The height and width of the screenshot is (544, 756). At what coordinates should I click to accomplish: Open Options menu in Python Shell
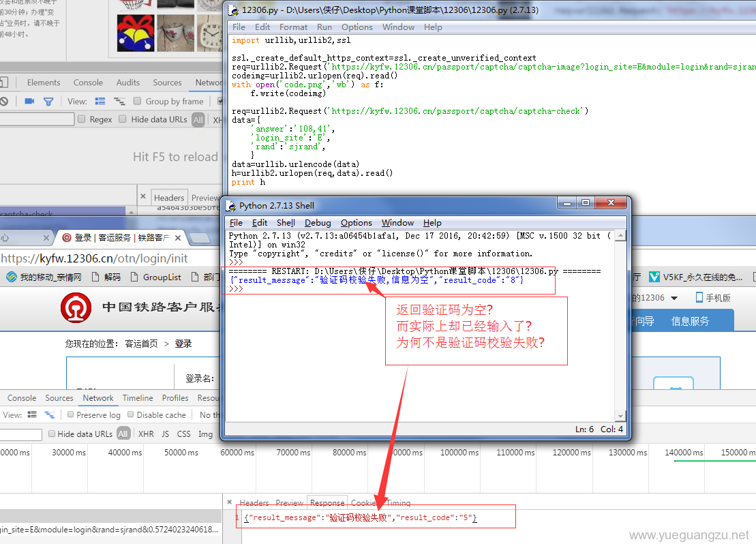[x=357, y=223]
